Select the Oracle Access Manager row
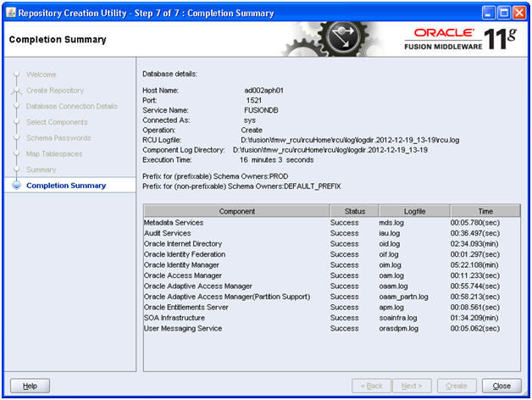 click(332, 275)
